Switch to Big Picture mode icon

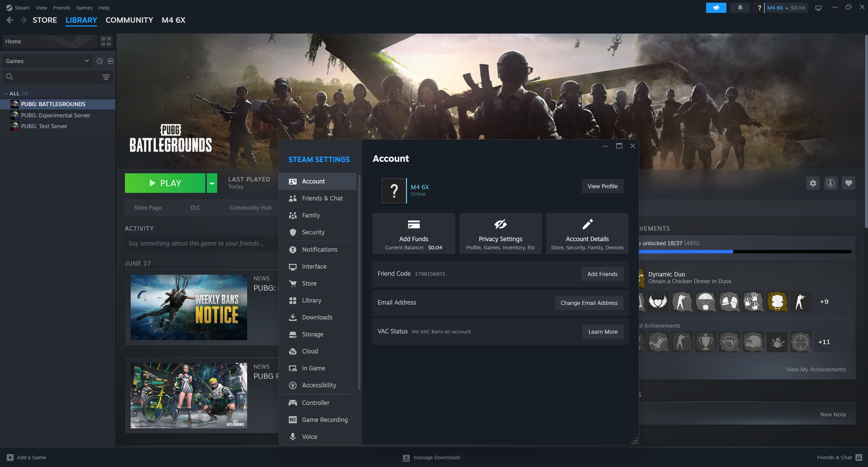818,7
